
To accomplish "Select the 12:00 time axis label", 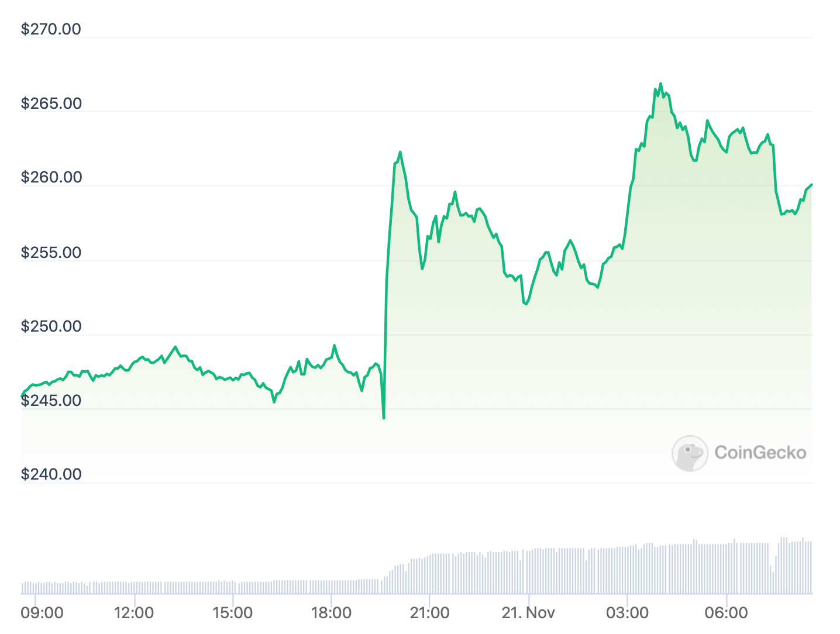I will (134, 613).
